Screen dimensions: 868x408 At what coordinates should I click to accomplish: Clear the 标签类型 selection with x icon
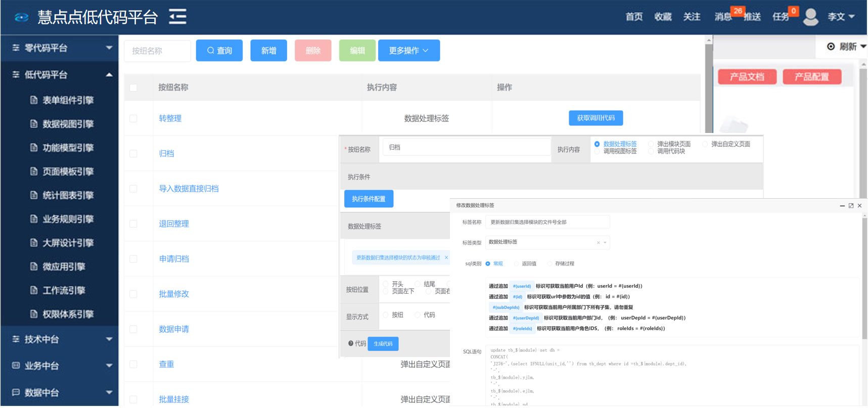(599, 243)
